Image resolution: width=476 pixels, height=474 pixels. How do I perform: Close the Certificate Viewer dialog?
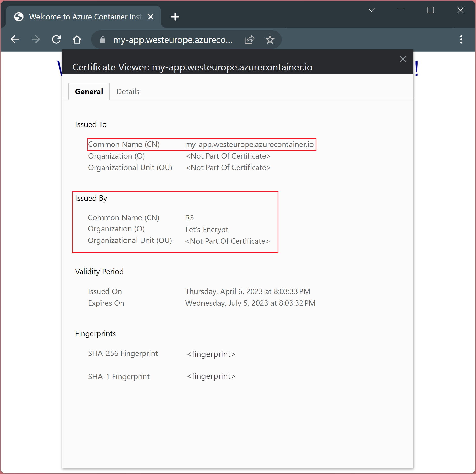(x=403, y=59)
